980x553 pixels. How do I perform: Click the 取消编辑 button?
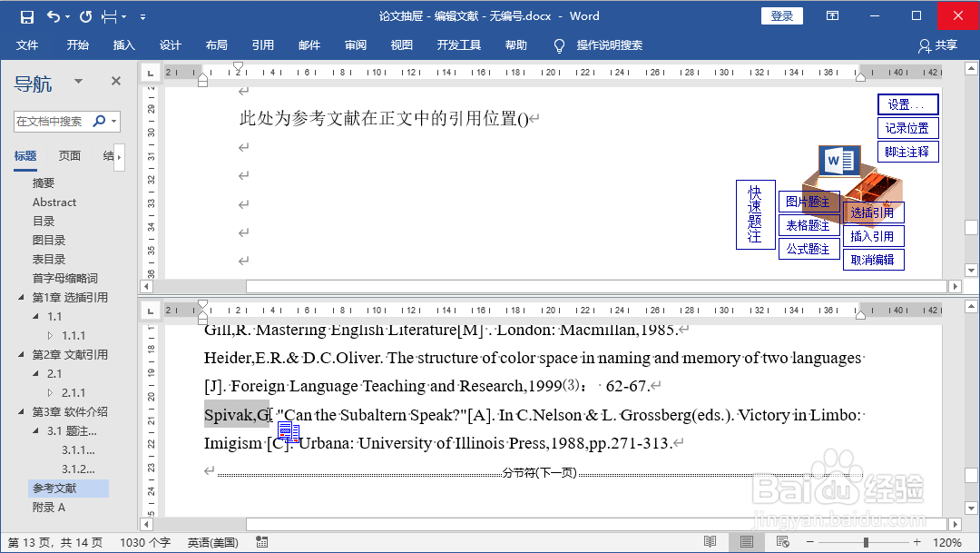click(873, 260)
